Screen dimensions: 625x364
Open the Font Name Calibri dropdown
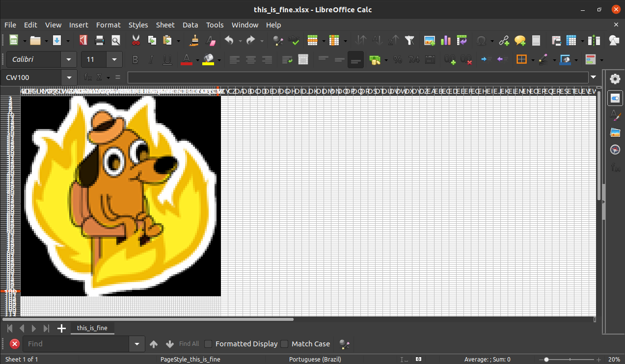point(69,59)
